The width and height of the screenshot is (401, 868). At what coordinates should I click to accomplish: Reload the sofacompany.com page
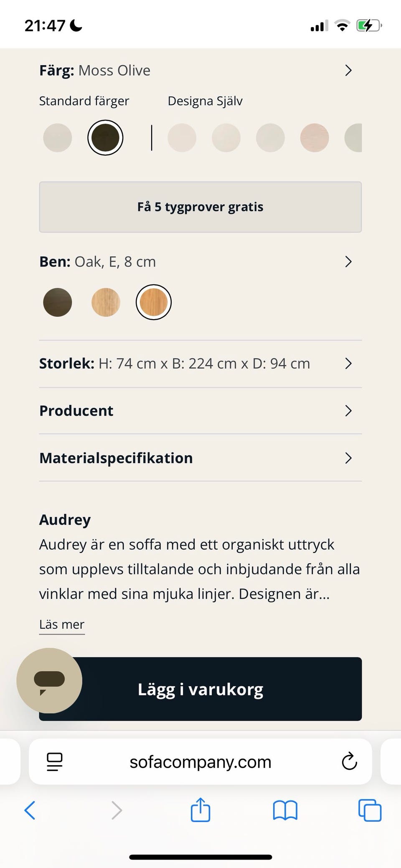(349, 762)
